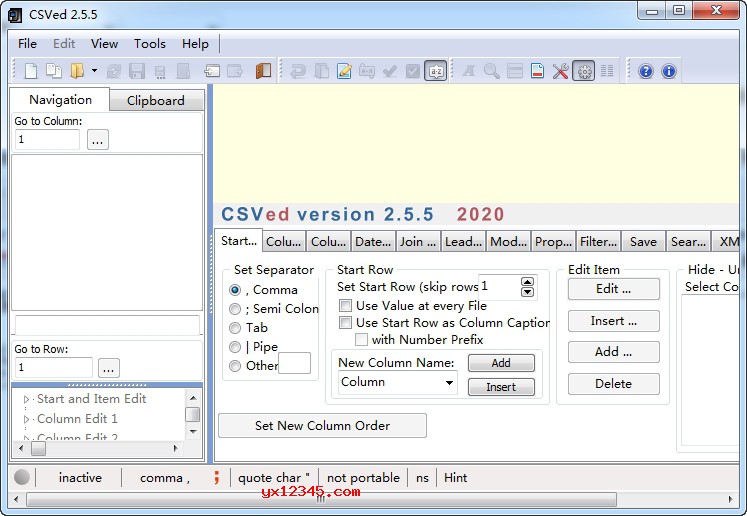This screenshot has height=516, width=747.
Task: Open Help via blue question mark icon
Action: [x=646, y=71]
